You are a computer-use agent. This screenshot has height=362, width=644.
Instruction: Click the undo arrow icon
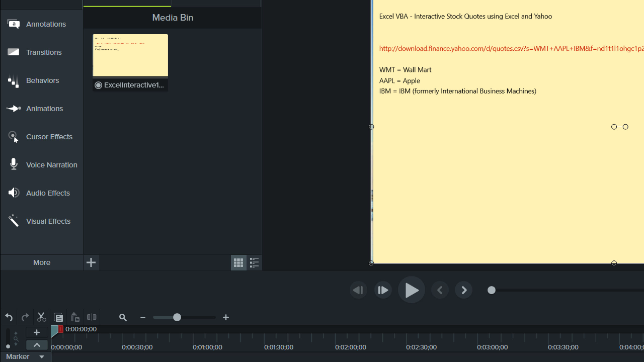click(x=9, y=317)
